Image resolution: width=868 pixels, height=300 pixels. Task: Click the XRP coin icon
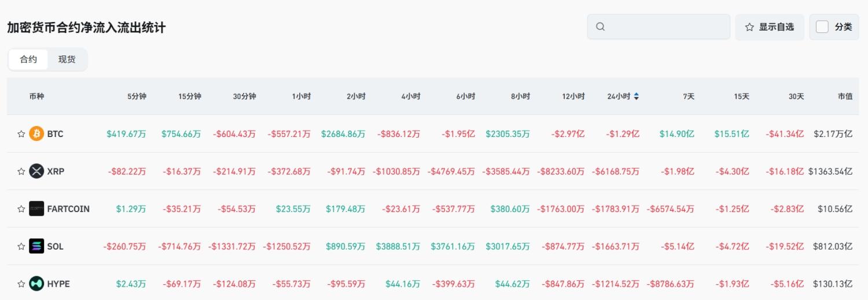(x=36, y=171)
